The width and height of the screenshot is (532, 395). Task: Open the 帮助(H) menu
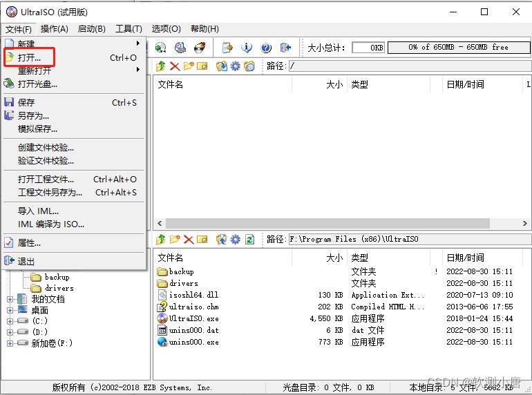(x=205, y=29)
